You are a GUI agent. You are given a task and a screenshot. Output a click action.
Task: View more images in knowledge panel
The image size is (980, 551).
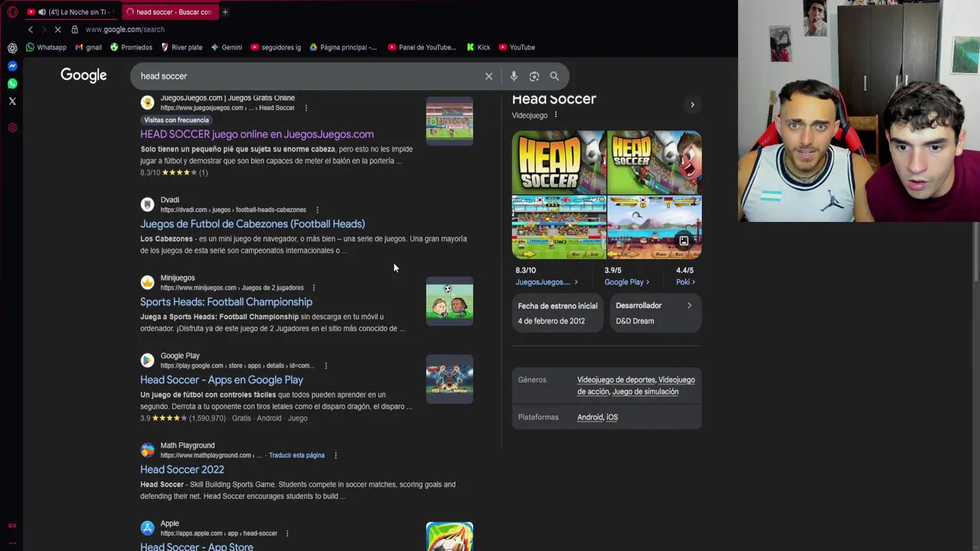click(684, 241)
